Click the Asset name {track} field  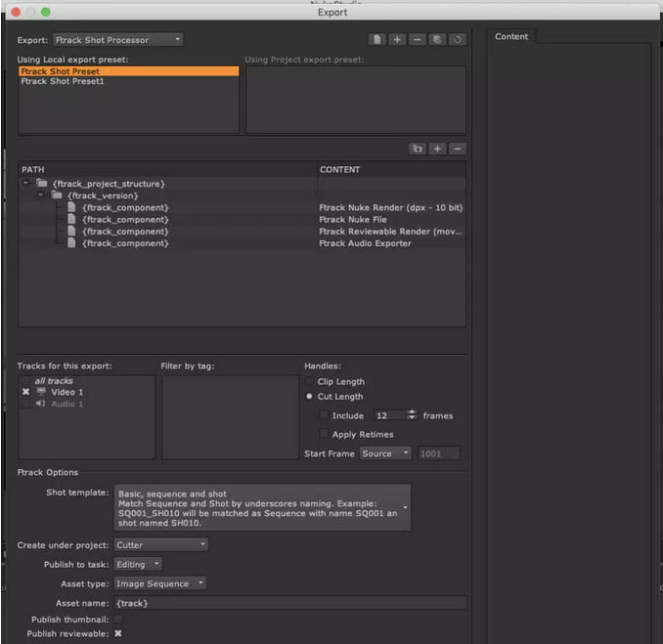point(290,603)
